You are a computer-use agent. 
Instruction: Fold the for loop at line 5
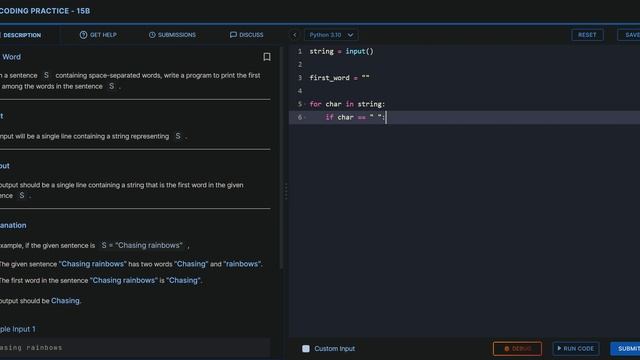click(305, 104)
